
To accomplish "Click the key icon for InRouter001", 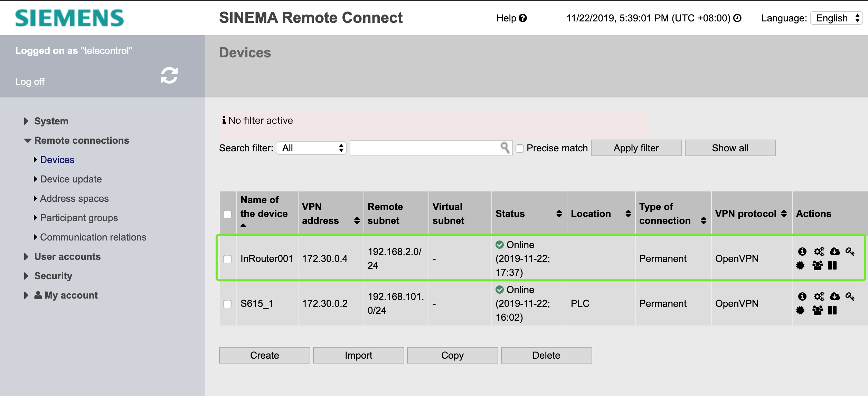I will point(850,252).
